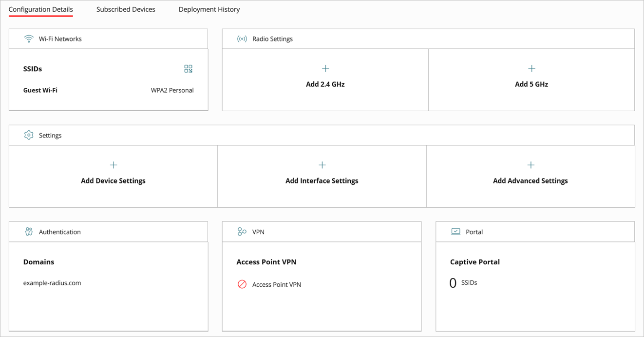Click the SSIDs count under Captive Portal
644x337 pixels.
(463, 282)
